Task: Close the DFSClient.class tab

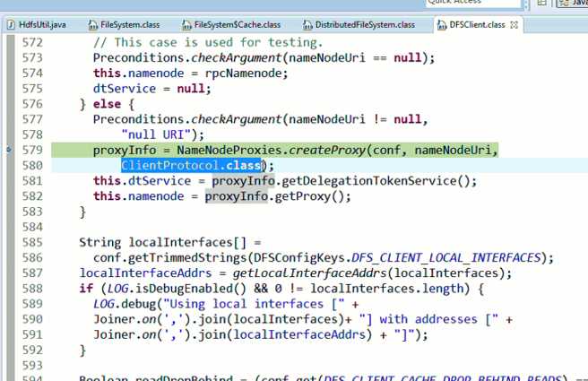Action: [x=514, y=25]
